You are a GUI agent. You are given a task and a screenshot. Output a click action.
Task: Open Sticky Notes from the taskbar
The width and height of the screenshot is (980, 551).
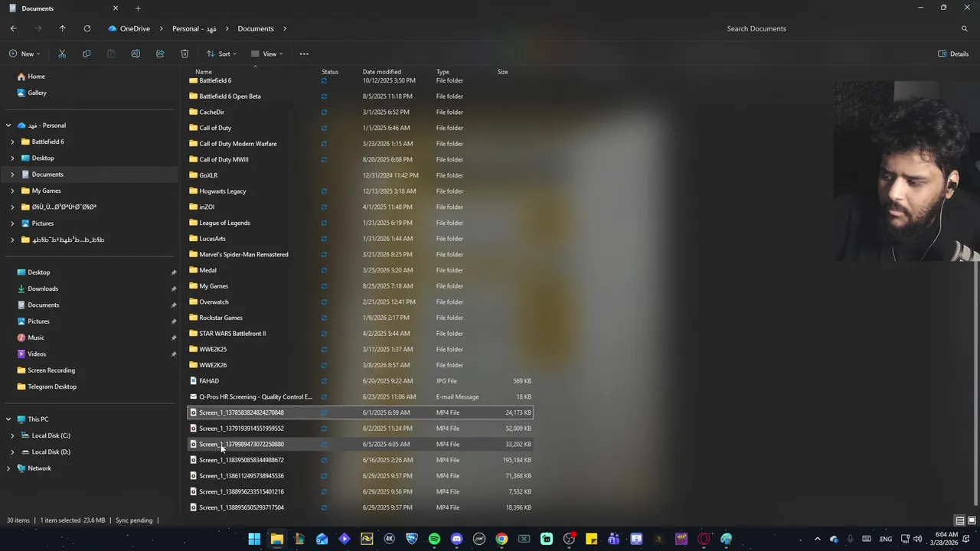(x=592, y=539)
